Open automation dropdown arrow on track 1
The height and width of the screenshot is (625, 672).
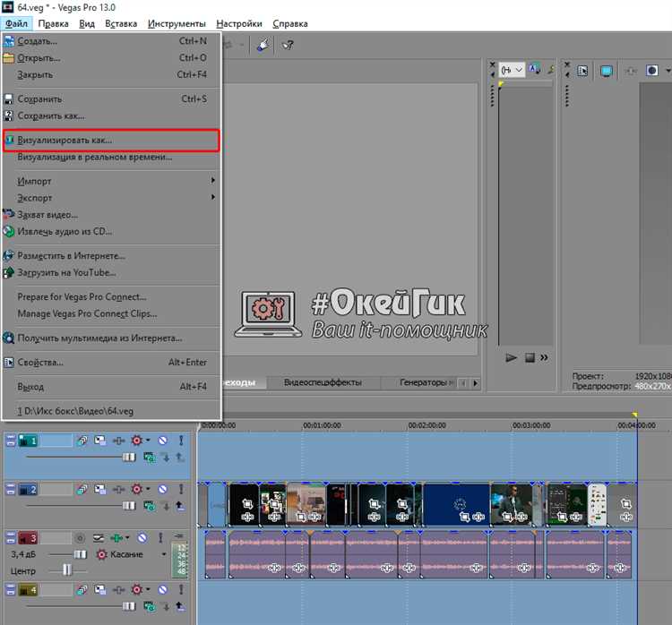(148, 441)
